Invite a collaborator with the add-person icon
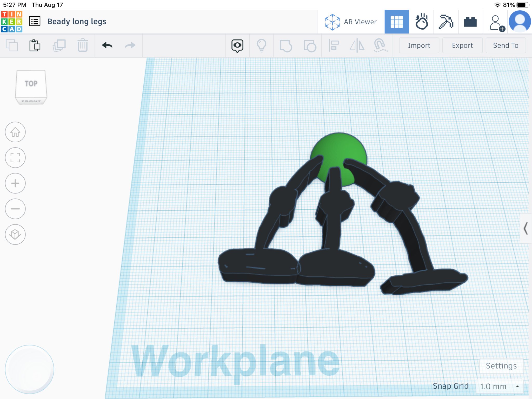Image resolution: width=532 pixels, height=399 pixels. 496,23
